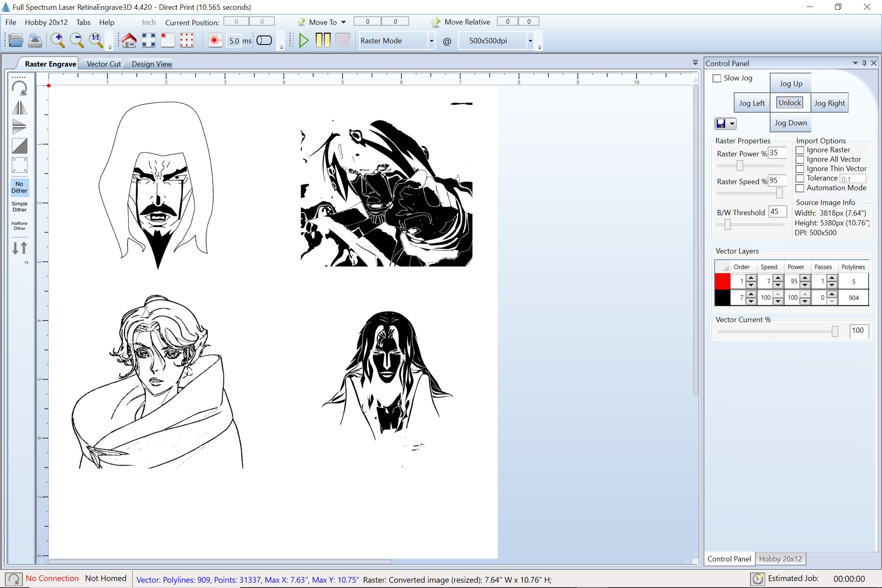Click the horizontal mirror flip tool

(x=20, y=108)
